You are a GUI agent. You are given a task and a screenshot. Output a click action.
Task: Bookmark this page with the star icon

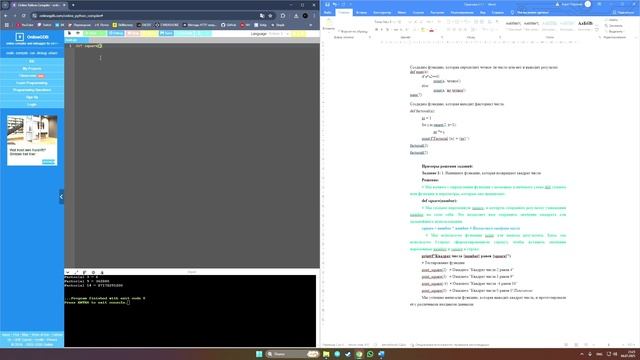pos(270,16)
